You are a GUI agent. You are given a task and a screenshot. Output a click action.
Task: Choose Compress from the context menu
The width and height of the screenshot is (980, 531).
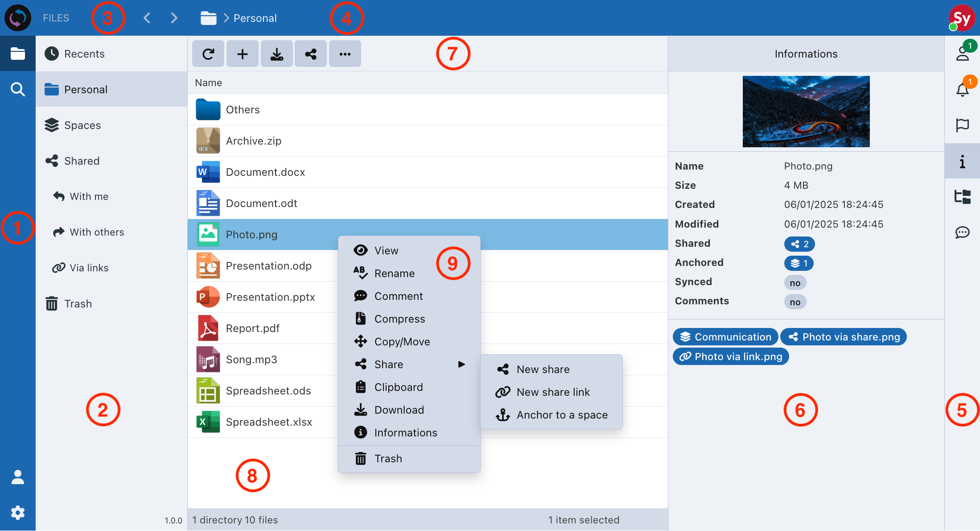(x=399, y=319)
